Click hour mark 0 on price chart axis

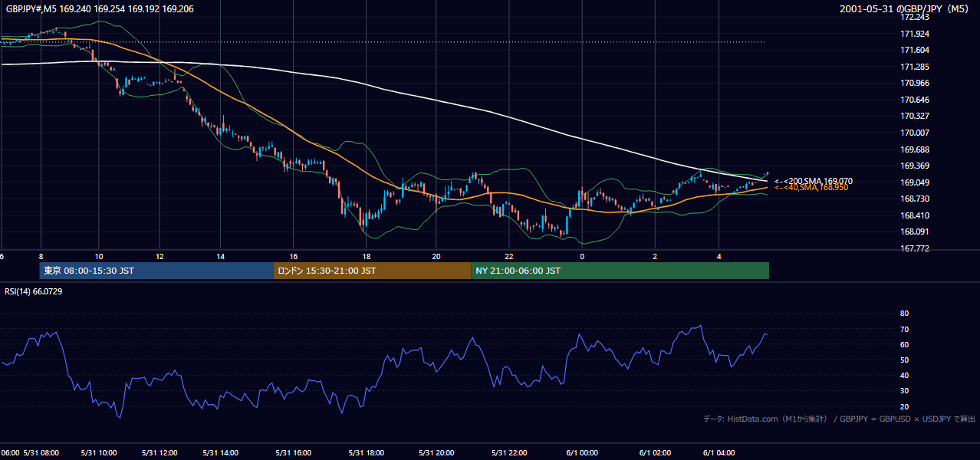coord(582,256)
